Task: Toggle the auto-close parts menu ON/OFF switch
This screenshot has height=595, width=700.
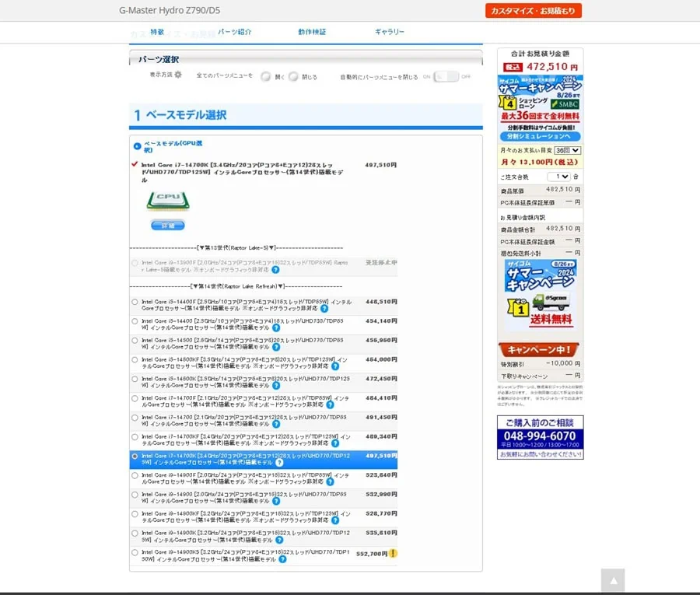Action: (446, 76)
